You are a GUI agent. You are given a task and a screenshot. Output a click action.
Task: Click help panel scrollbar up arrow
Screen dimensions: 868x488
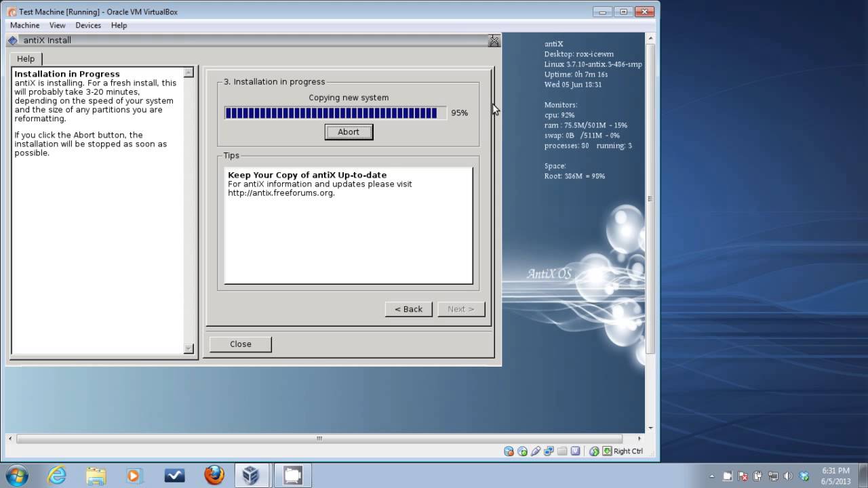(x=189, y=72)
